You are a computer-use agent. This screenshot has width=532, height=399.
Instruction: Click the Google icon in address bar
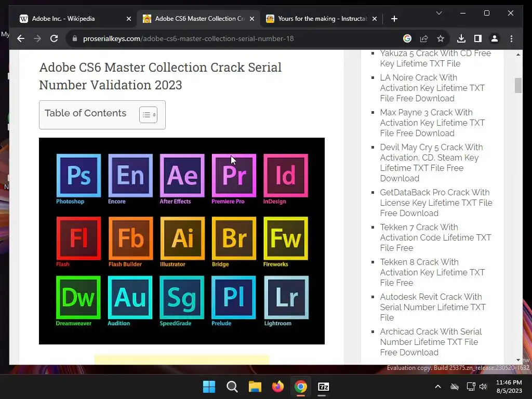[407, 38]
